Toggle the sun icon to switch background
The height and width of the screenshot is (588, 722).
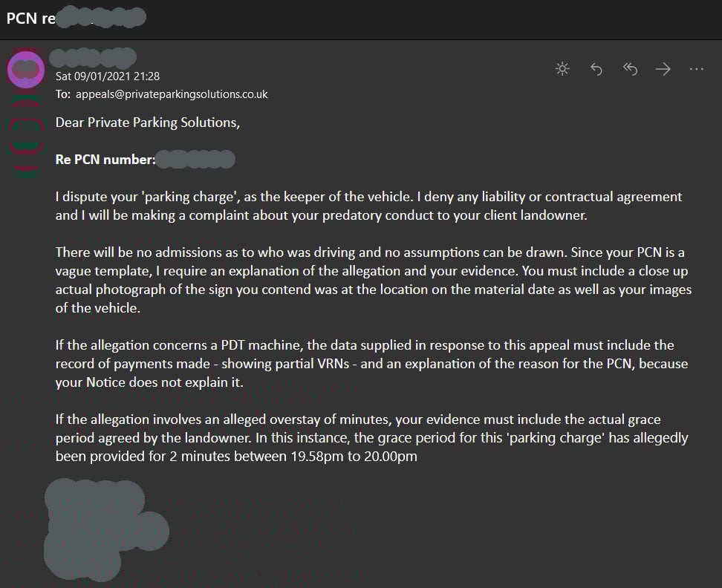(x=562, y=69)
